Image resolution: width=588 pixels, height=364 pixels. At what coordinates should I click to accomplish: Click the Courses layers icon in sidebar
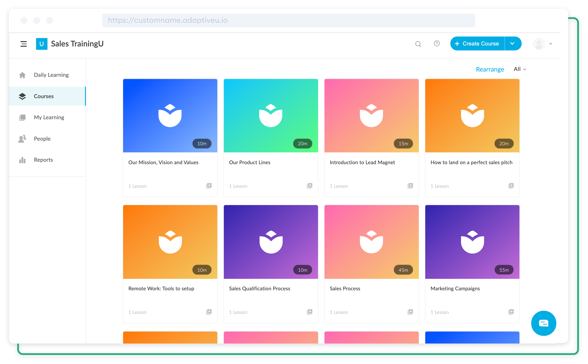(x=22, y=96)
